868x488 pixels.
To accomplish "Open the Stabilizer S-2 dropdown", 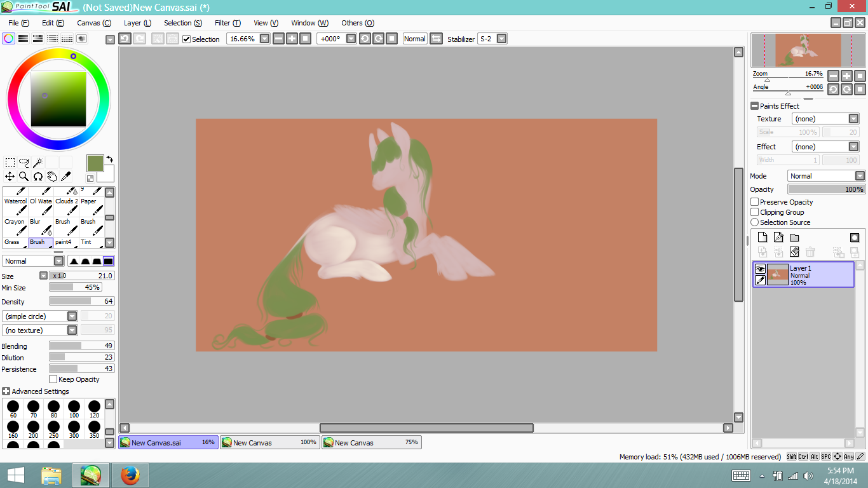I will 501,39.
